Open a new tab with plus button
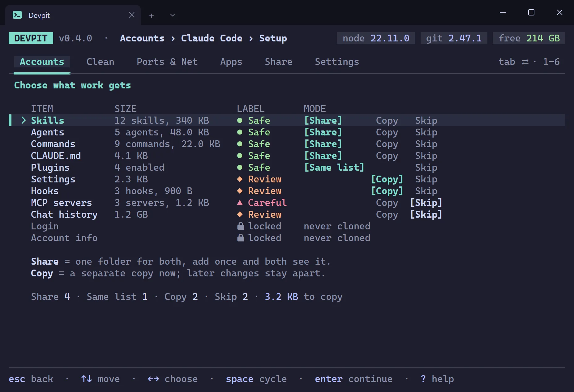Screen dimensions: 574x392 click(x=152, y=15)
